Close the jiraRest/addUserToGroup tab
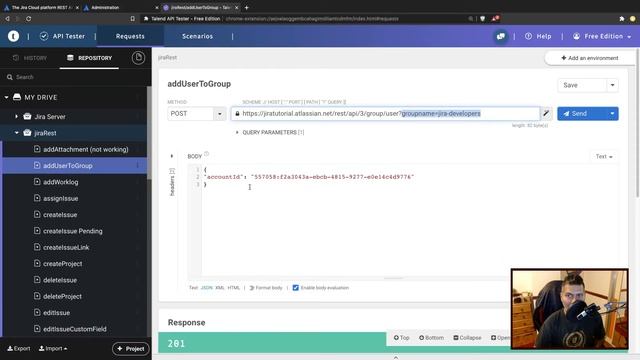This screenshot has width=640, height=360. pos(237,7)
